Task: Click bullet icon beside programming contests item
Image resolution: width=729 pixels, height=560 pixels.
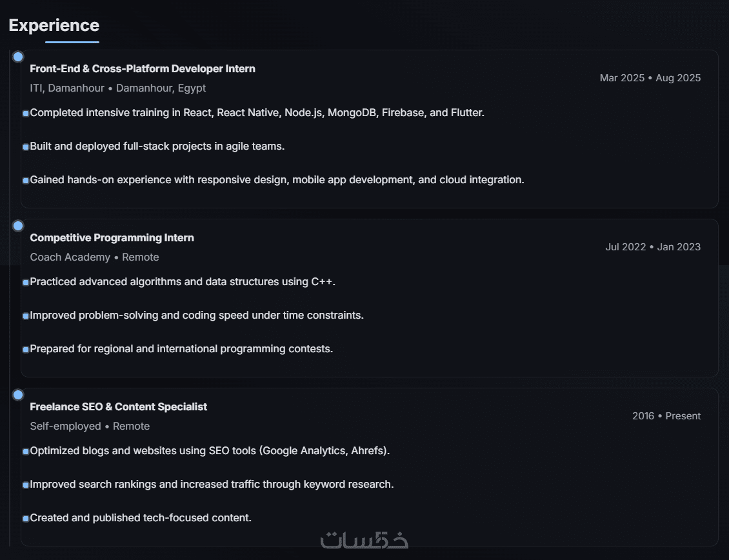Action: coord(26,350)
